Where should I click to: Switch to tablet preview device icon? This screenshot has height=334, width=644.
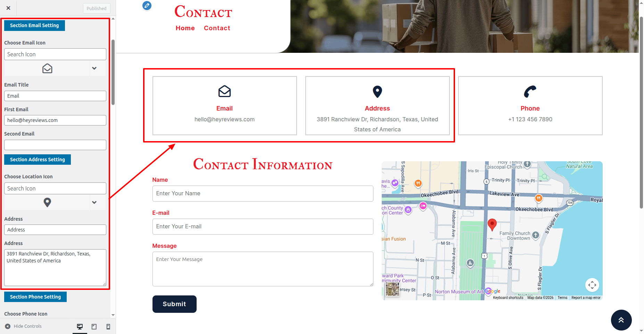point(94,326)
